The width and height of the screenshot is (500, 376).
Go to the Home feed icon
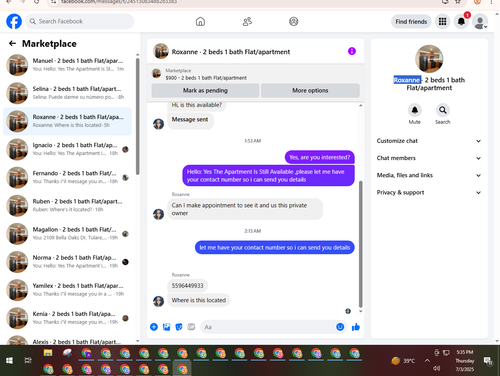(x=200, y=22)
